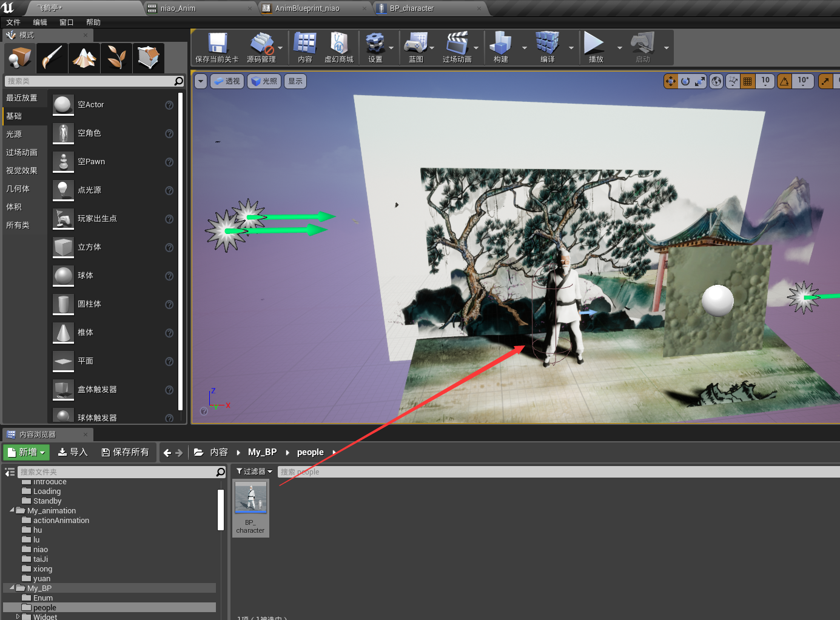Select the 盒体触发器 box trigger item
Image resolution: width=840 pixels, height=620 pixels.
pos(113,390)
